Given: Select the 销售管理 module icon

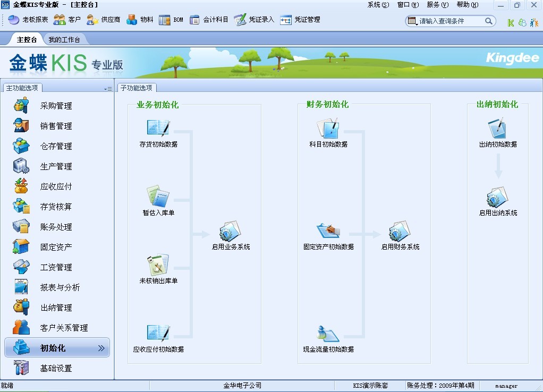Looking at the screenshot, I should [21, 125].
